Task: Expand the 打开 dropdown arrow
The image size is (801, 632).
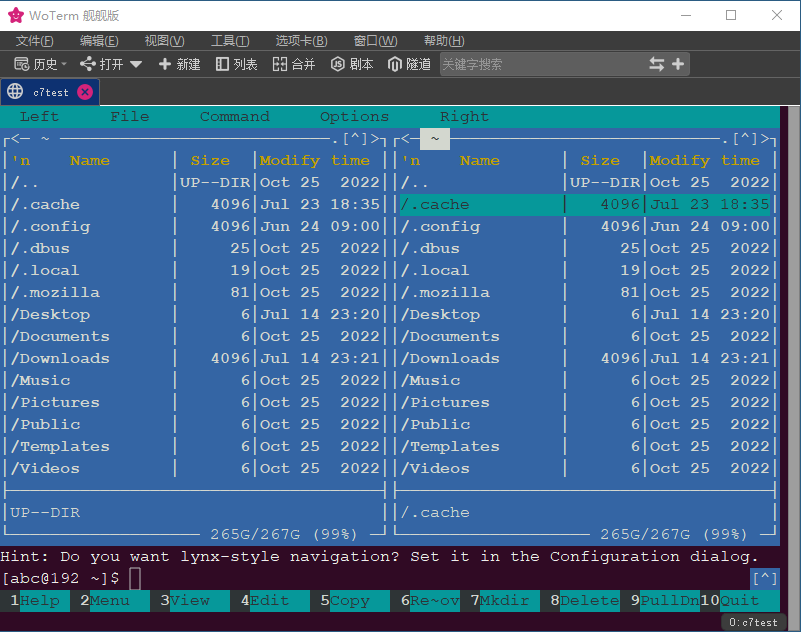Action: [x=136, y=64]
